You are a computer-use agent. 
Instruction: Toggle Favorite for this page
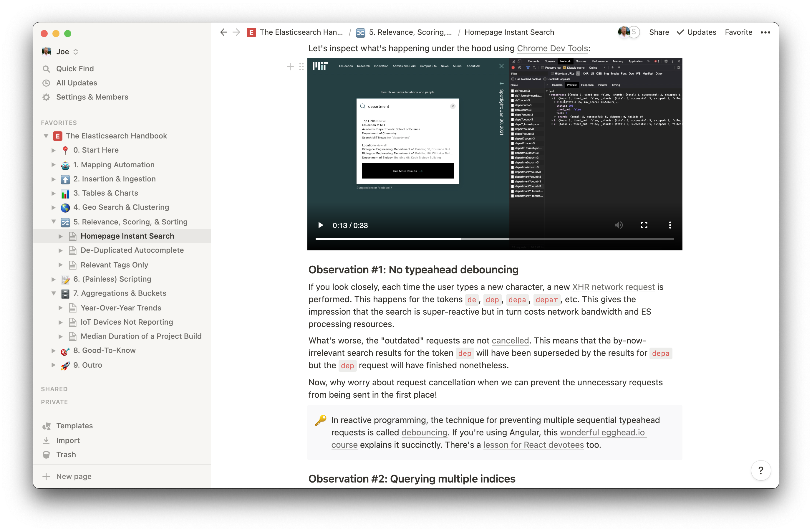point(738,32)
